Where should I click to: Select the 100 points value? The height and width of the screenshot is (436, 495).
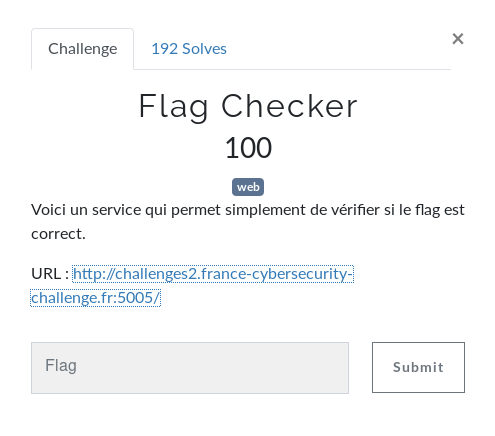tap(248, 147)
